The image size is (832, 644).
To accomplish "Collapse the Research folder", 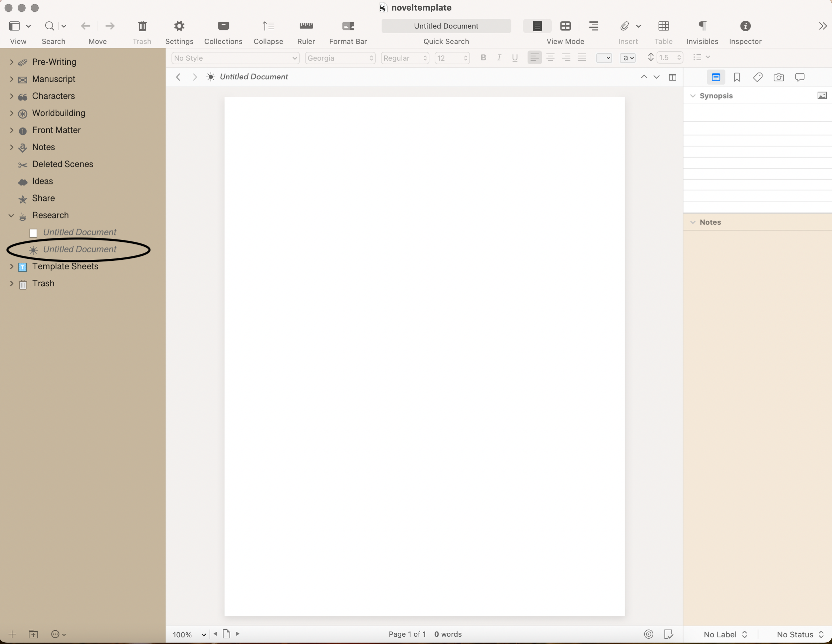I will pos(11,215).
